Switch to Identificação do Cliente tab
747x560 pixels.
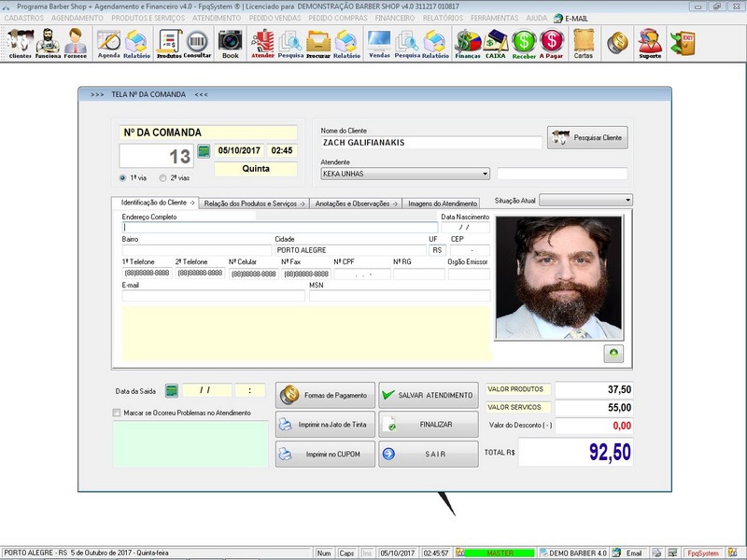click(155, 203)
